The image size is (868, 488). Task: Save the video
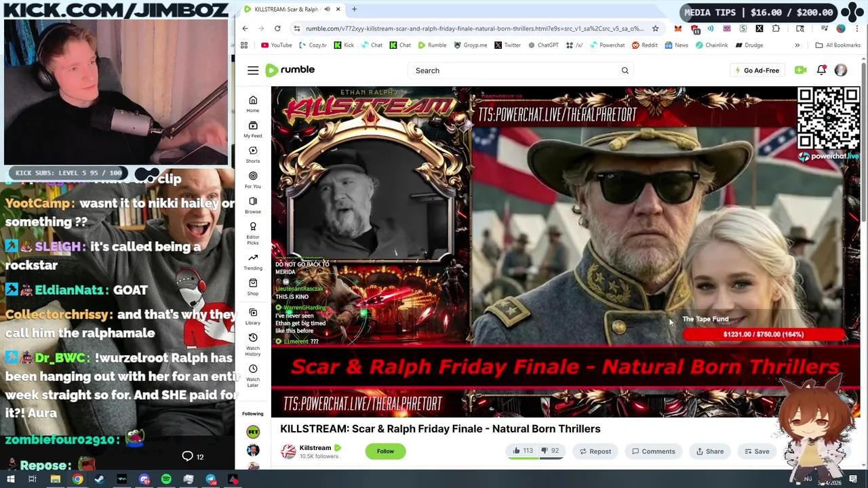point(757,451)
